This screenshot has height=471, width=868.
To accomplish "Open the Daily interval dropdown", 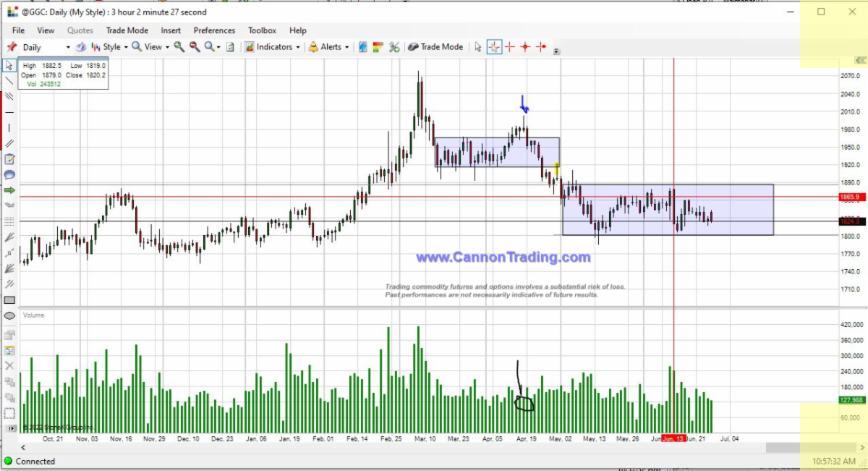I will click(x=68, y=47).
